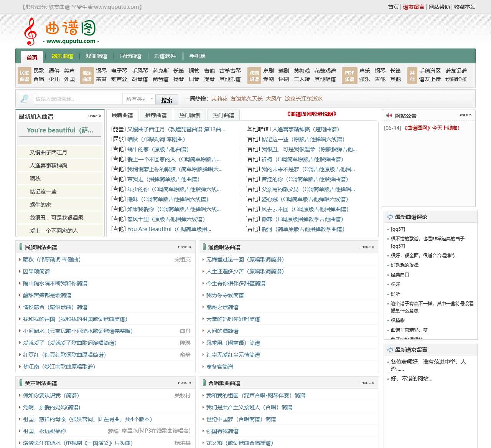Expand MORE in 最新加入曲谱 panel

point(95,116)
